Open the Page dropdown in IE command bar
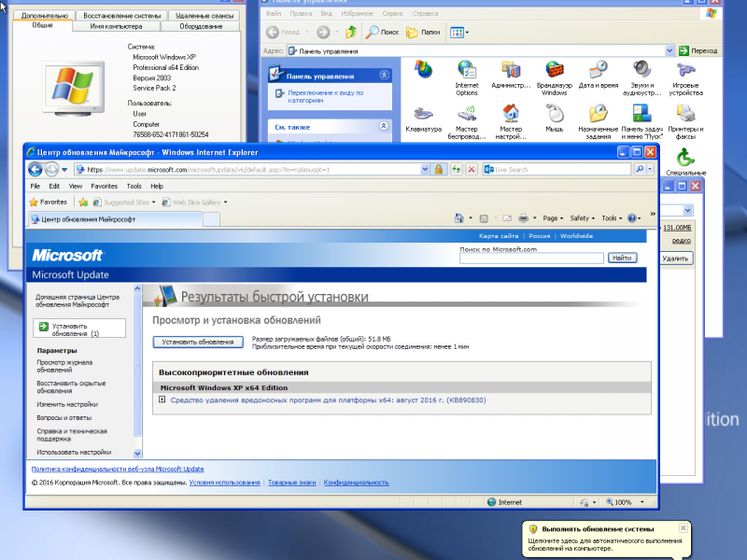The image size is (747, 560). [x=553, y=218]
